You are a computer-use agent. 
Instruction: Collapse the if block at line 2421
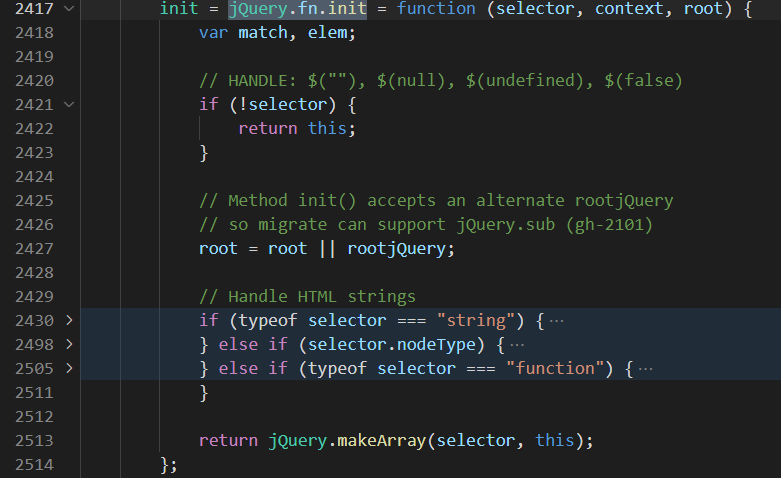69,105
